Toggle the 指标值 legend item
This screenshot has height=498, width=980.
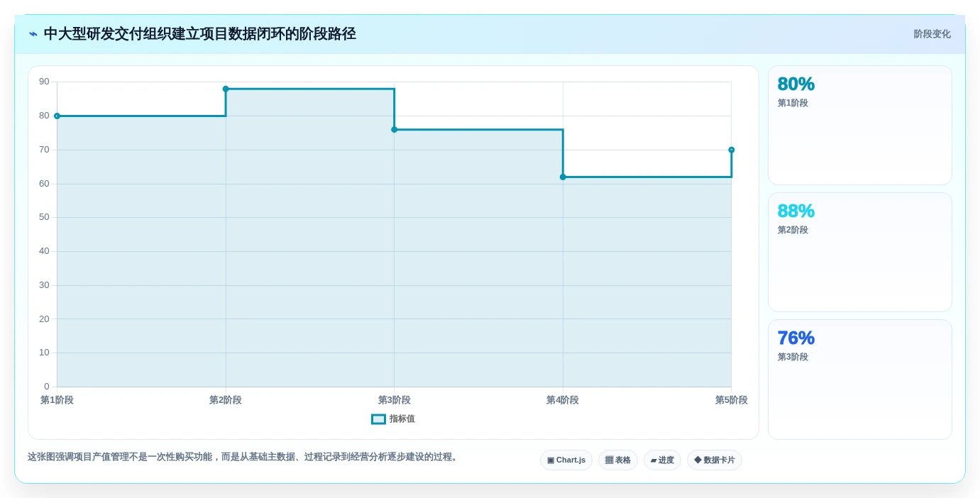click(393, 419)
